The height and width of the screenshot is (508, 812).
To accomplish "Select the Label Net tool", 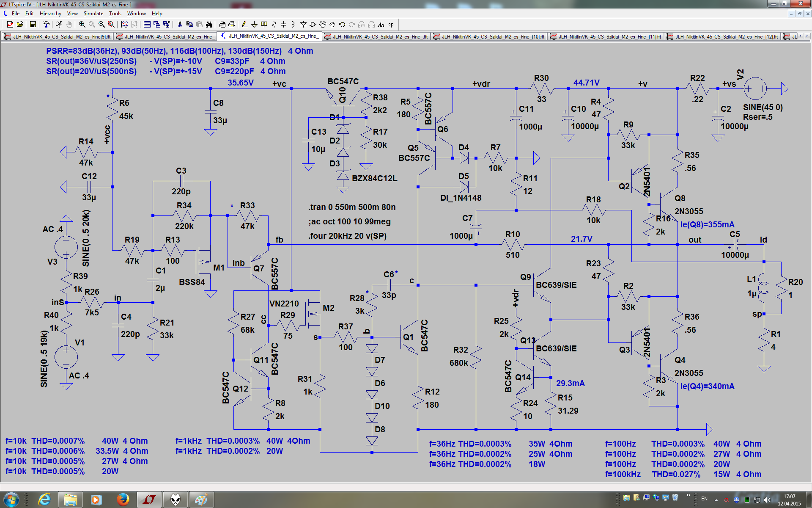I will pyautogui.click(x=264, y=25).
